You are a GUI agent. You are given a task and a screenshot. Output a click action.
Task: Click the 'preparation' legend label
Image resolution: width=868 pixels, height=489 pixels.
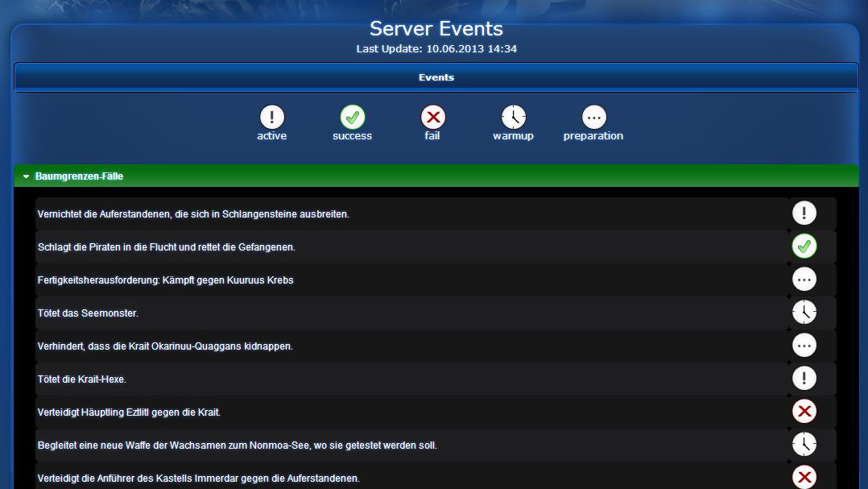[593, 135]
